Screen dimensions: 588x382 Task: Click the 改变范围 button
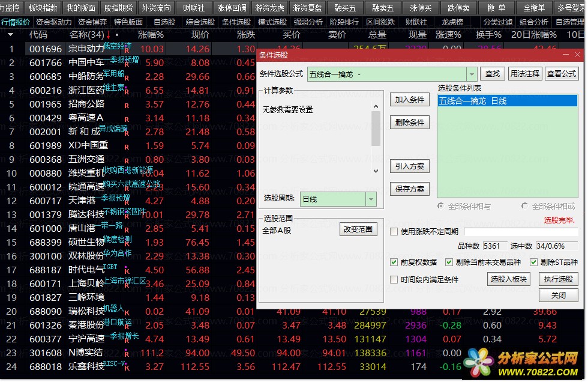(358, 229)
